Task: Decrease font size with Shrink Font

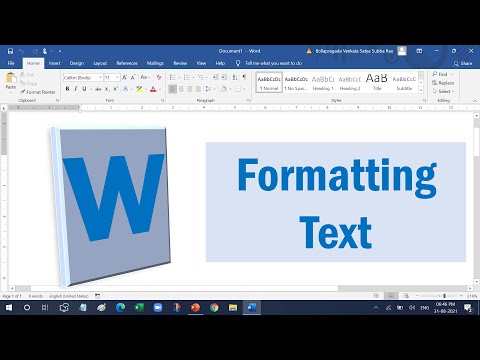Action: [x=133, y=77]
